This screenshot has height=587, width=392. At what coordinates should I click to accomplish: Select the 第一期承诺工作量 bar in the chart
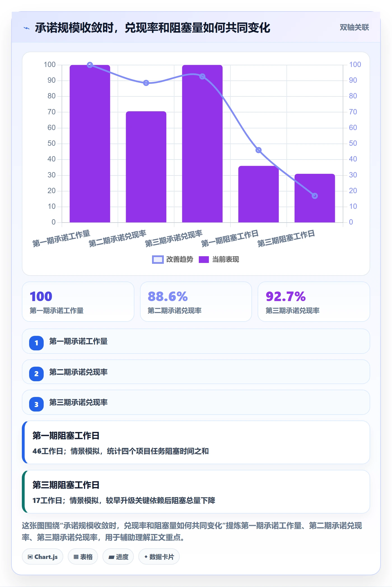(90, 144)
